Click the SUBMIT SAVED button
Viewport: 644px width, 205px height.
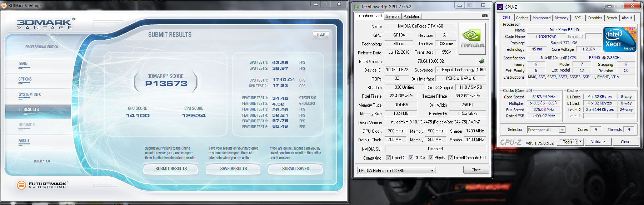coord(296,169)
